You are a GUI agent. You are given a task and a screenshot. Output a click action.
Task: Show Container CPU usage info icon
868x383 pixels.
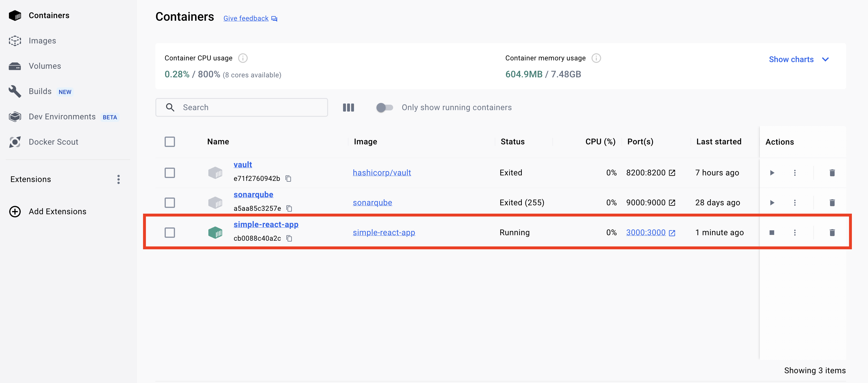click(243, 58)
